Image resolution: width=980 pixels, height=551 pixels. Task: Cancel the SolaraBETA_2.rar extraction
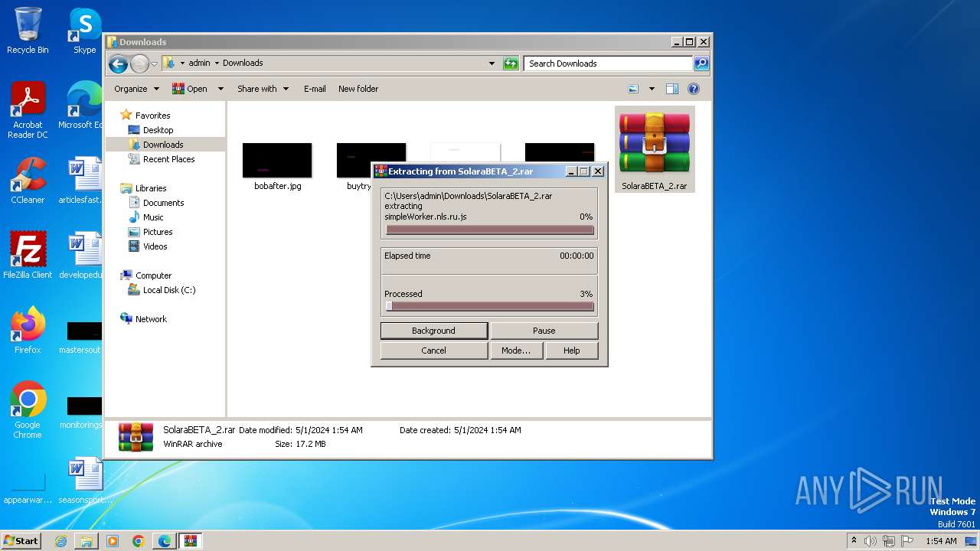click(433, 350)
